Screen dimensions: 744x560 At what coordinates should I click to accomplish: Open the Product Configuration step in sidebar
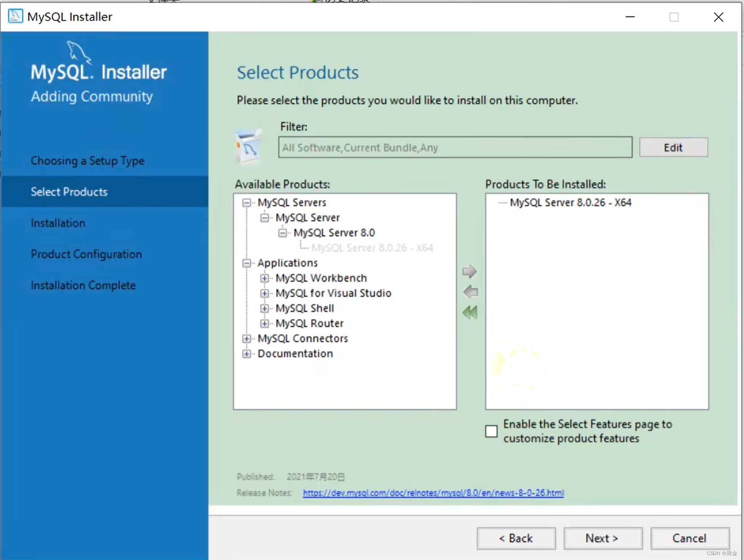[86, 254]
